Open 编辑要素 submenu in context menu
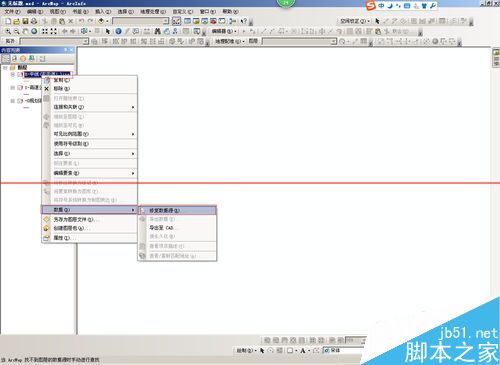 click(89, 173)
